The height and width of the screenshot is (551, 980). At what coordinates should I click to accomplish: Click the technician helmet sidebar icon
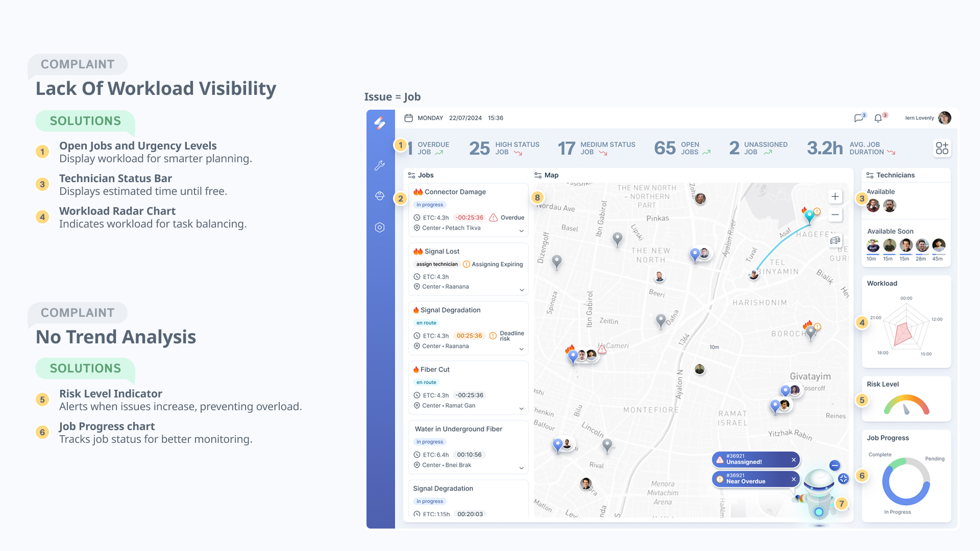[x=379, y=196]
